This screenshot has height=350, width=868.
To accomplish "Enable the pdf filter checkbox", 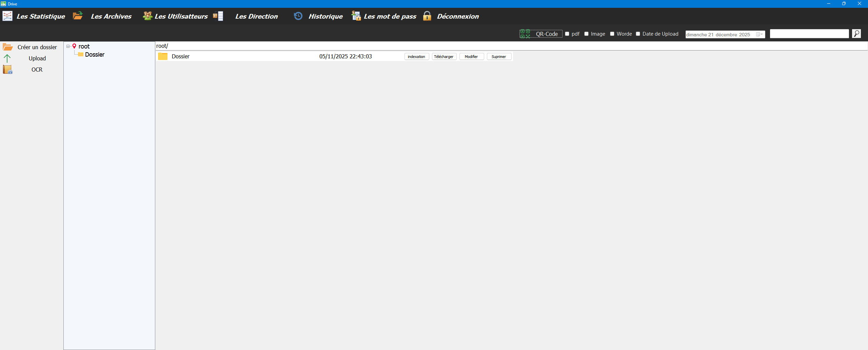I will 567,34.
